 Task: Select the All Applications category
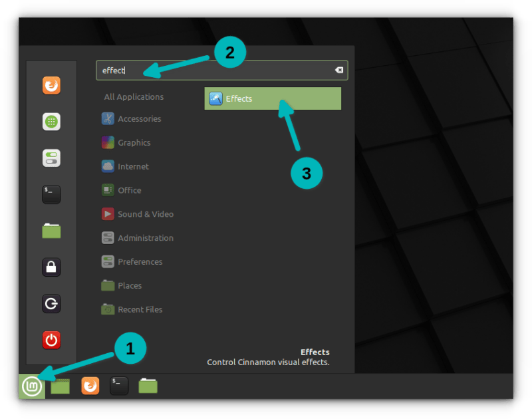pos(134,97)
